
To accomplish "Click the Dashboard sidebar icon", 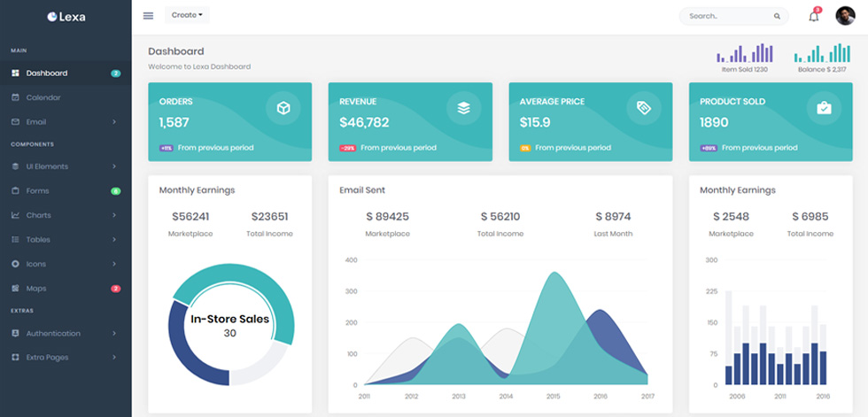I will pyautogui.click(x=16, y=73).
